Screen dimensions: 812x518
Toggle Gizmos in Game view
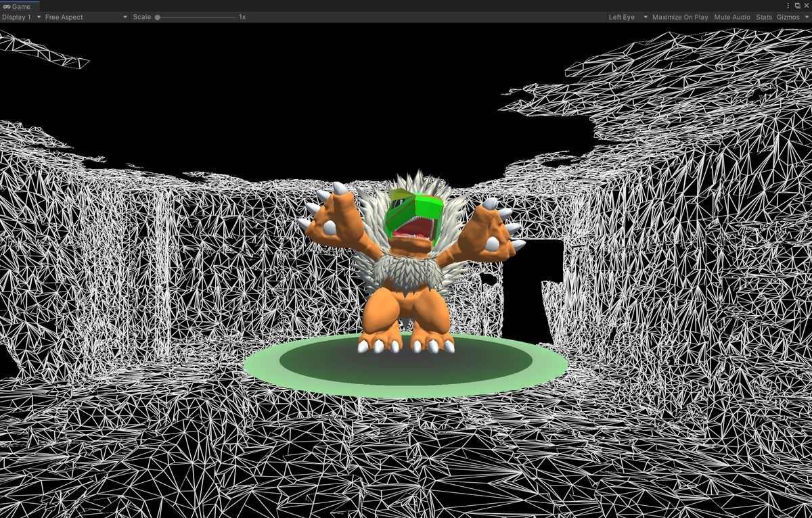[788, 17]
